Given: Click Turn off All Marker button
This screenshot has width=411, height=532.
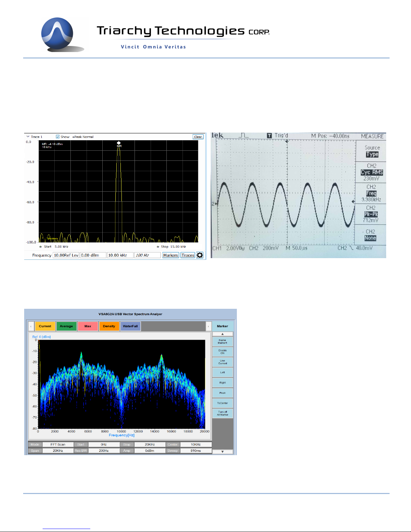Looking at the screenshot, I should pos(222,413).
